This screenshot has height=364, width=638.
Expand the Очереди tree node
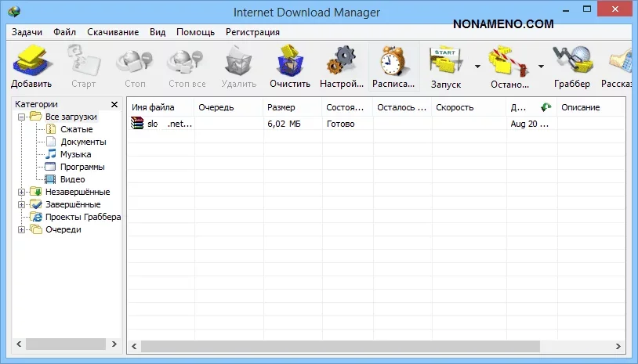point(21,229)
